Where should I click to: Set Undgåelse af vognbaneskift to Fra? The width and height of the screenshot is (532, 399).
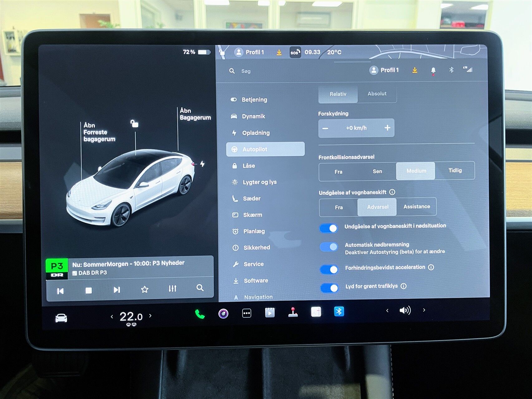(x=339, y=207)
